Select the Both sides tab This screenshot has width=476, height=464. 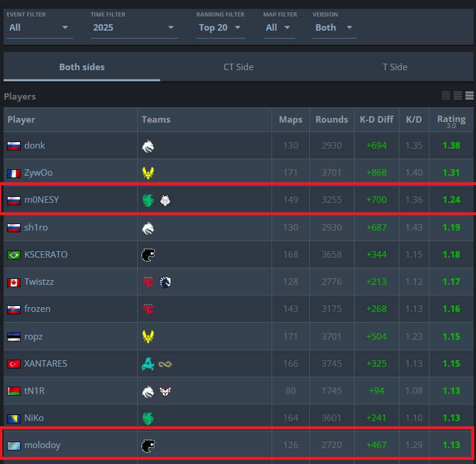click(82, 67)
